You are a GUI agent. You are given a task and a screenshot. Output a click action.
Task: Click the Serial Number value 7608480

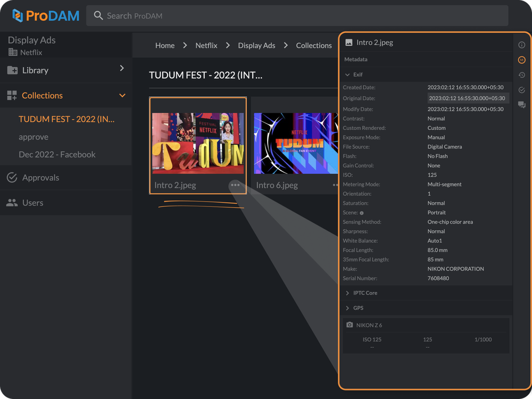pos(438,278)
